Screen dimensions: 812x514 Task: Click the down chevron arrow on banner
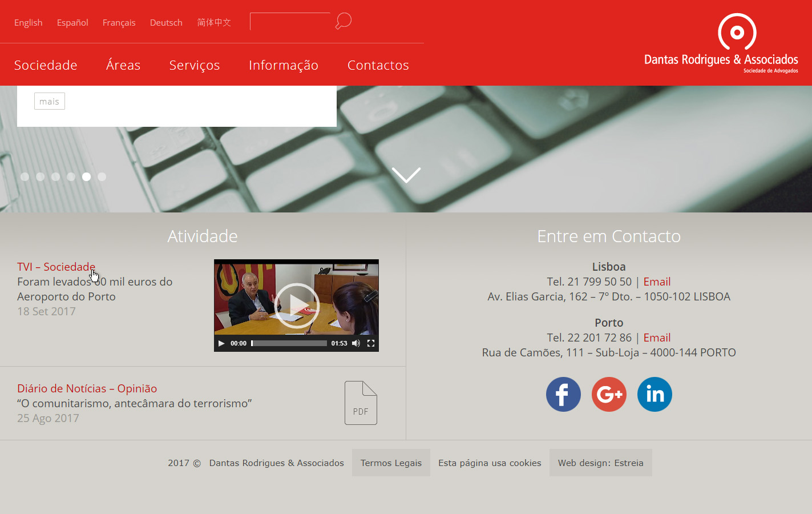[406, 175]
